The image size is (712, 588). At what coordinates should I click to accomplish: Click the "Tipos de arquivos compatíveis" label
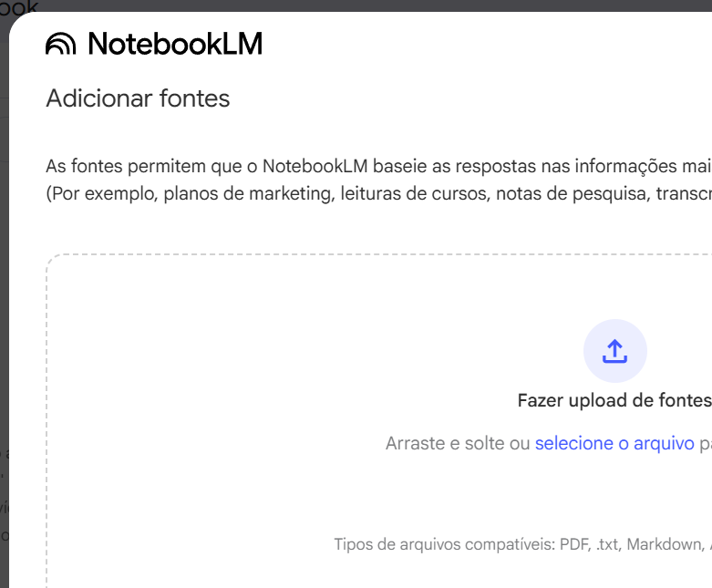[x=444, y=545]
